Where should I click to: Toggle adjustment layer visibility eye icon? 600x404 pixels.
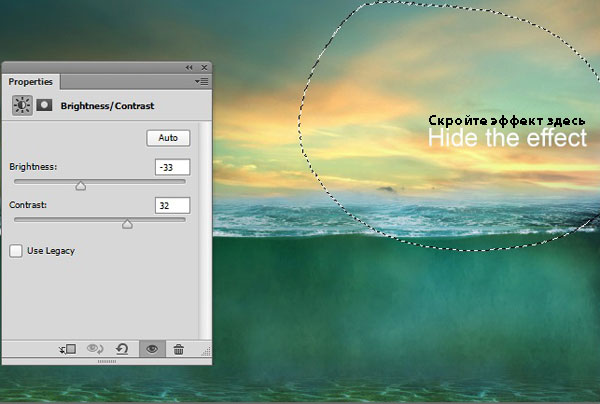(152, 349)
